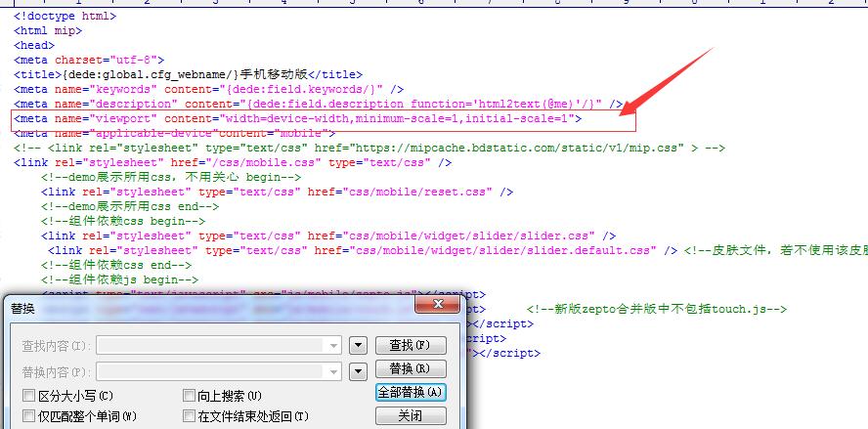This screenshot has width=868, height=429.
Task: Check the 向上搜索 option
Action: [x=190, y=396]
